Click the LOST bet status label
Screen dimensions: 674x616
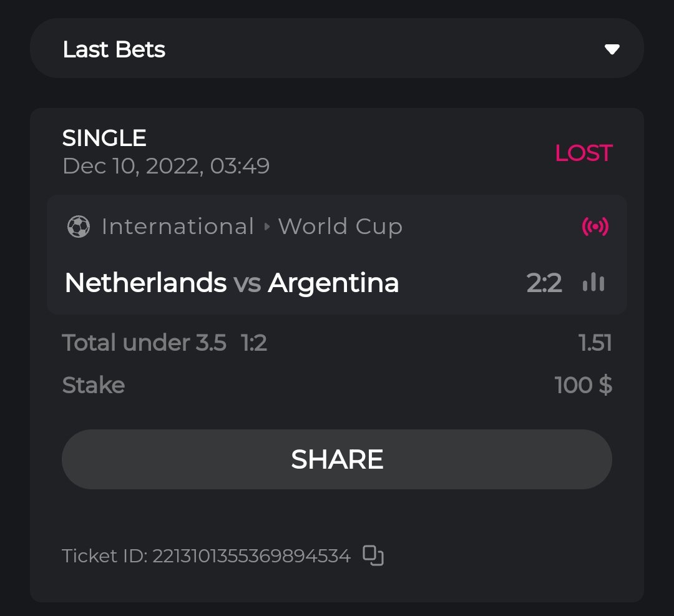click(584, 153)
